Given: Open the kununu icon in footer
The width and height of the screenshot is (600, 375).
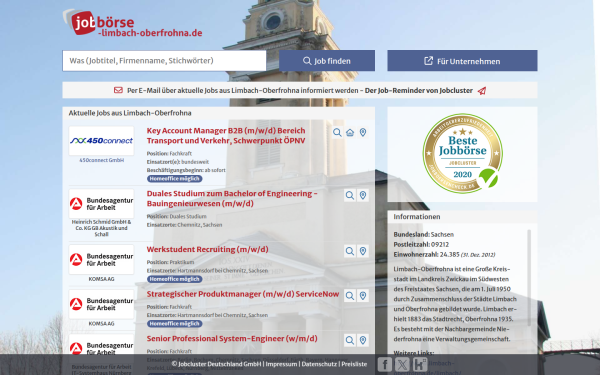Looking at the screenshot, I should pyautogui.click(x=420, y=364).
